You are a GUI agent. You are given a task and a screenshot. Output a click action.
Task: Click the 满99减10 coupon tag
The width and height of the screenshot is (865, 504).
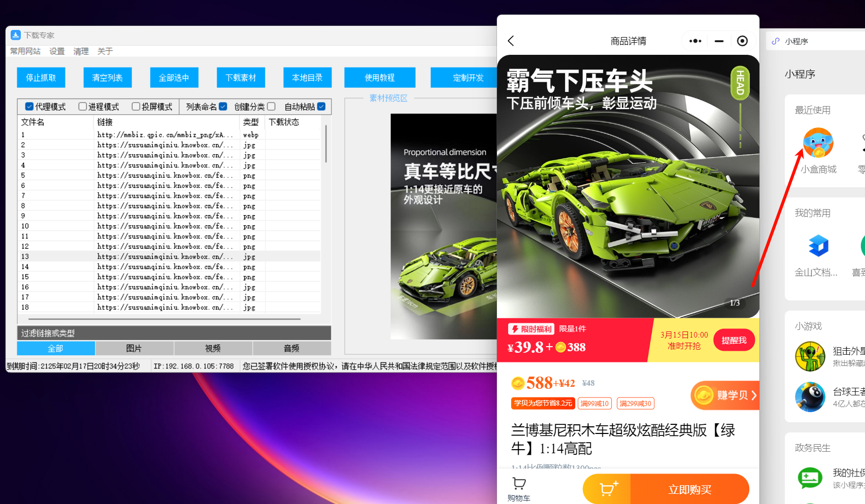pyautogui.click(x=595, y=404)
